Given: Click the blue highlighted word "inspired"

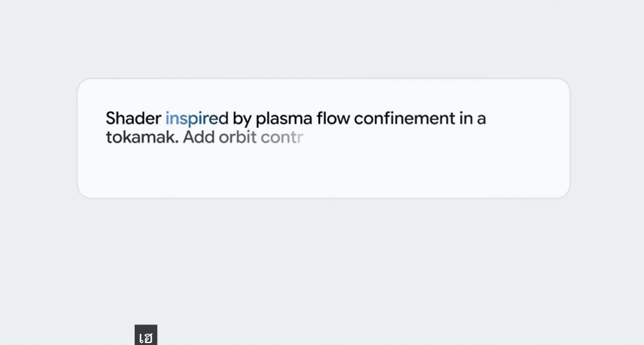Looking at the screenshot, I should (197, 119).
